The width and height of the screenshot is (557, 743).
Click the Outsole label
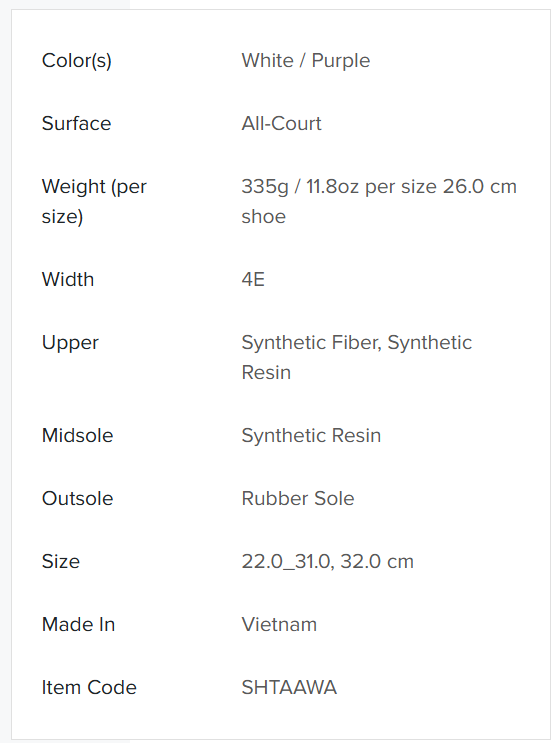[x=77, y=498]
